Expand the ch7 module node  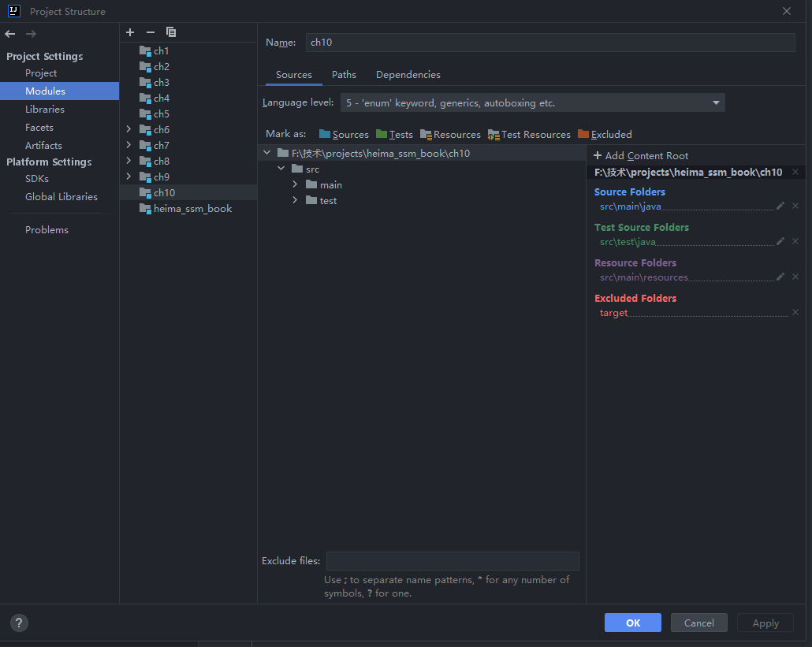(129, 145)
